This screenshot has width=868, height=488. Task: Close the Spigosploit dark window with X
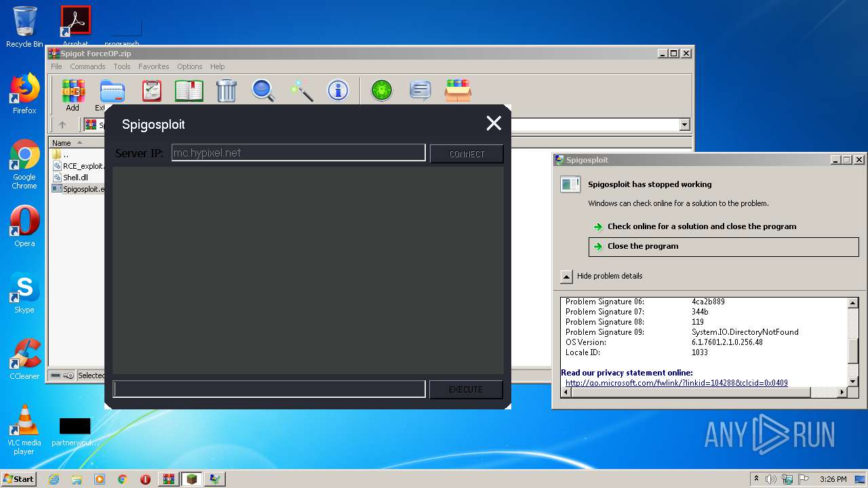494,123
